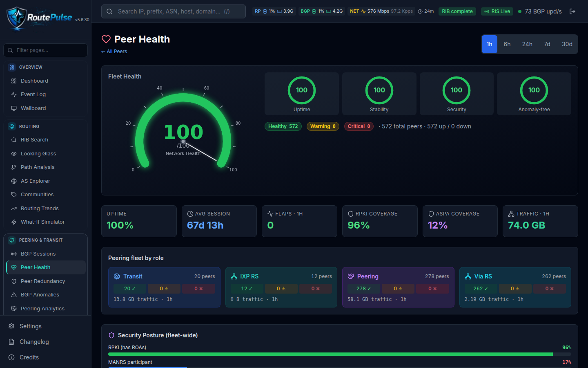The image size is (588, 368).
Task: Click the Communities tag icon
Action: [x=14, y=195]
